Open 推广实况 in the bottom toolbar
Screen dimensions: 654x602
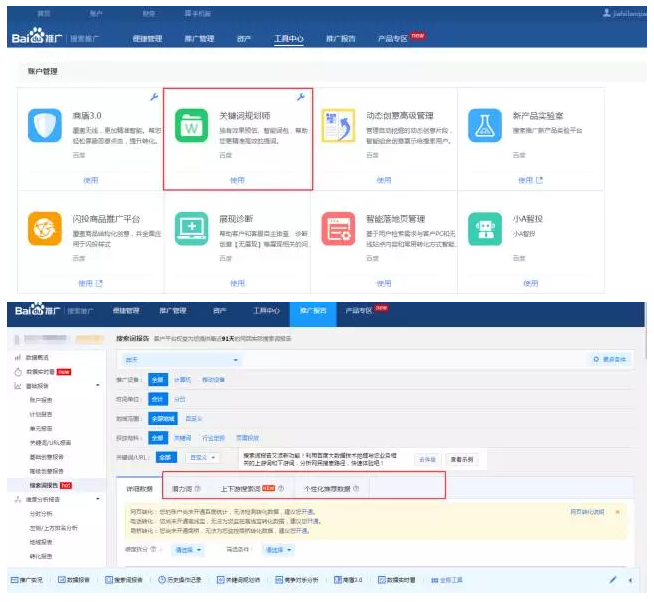click(27, 580)
